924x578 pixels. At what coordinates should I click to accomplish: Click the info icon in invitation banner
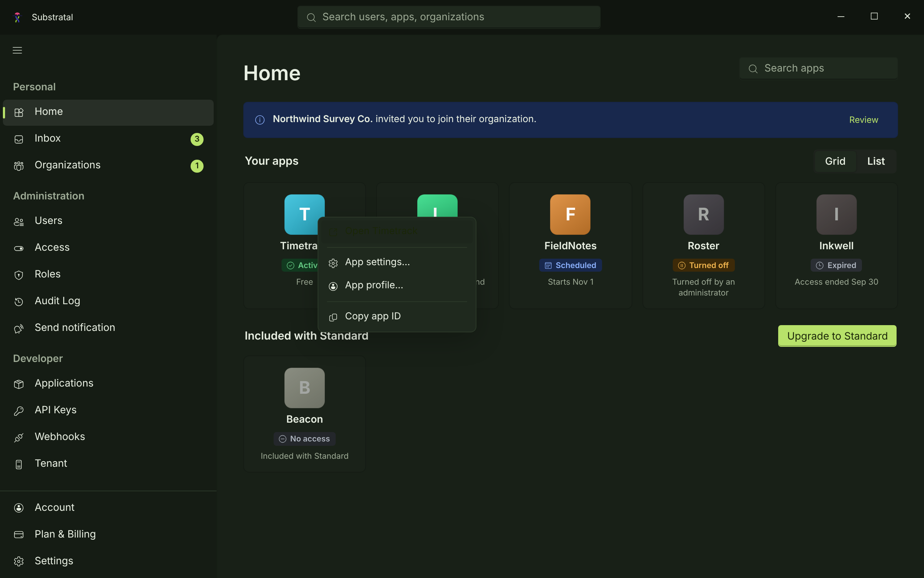[260, 120]
